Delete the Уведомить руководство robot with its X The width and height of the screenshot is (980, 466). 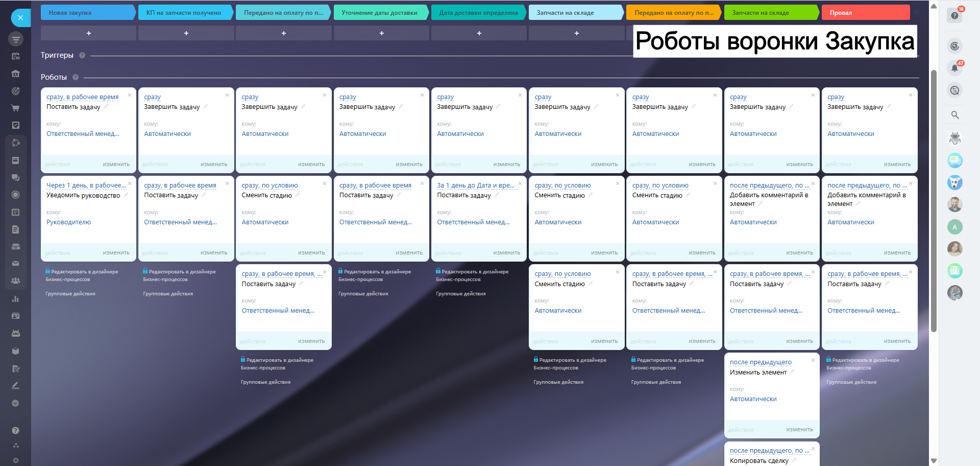[130, 183]
